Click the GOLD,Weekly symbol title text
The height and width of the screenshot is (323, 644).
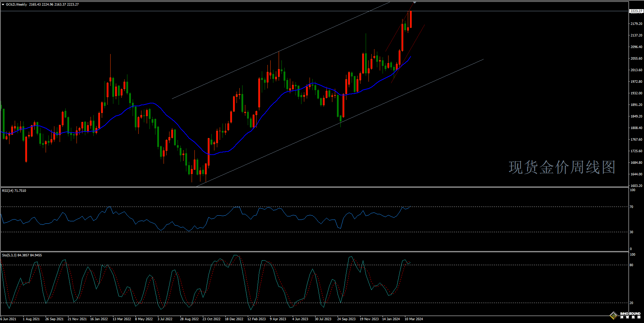[x=16, y=5]
